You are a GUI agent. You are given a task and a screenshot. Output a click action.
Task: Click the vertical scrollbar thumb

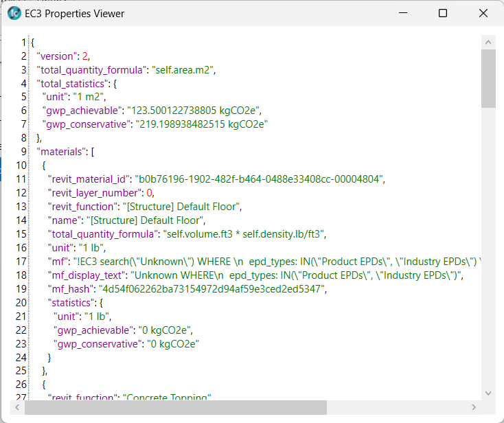(488, 78)
